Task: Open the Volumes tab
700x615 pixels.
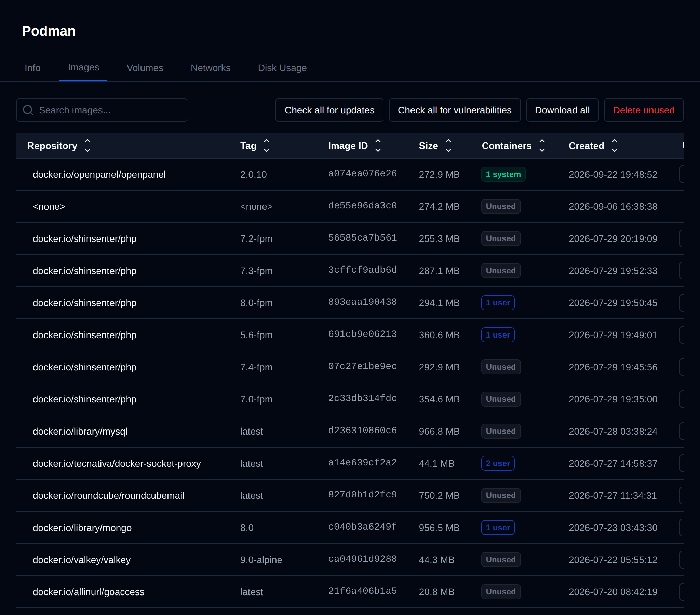Action: click(145, 68)
